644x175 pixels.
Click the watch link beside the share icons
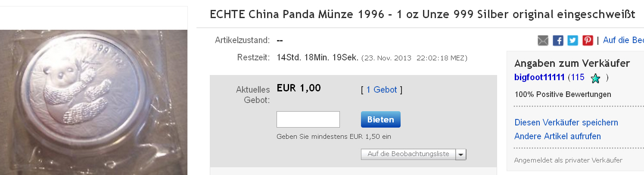click(x=623, y=41)
